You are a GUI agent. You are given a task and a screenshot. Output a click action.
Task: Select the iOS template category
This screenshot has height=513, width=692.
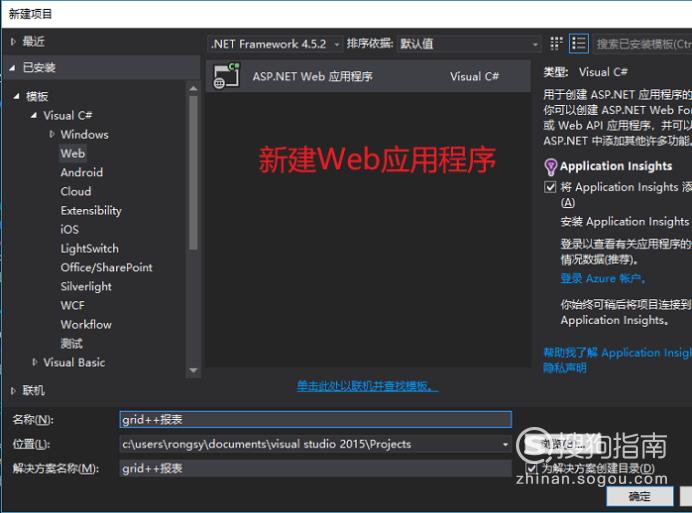point(70,230)
